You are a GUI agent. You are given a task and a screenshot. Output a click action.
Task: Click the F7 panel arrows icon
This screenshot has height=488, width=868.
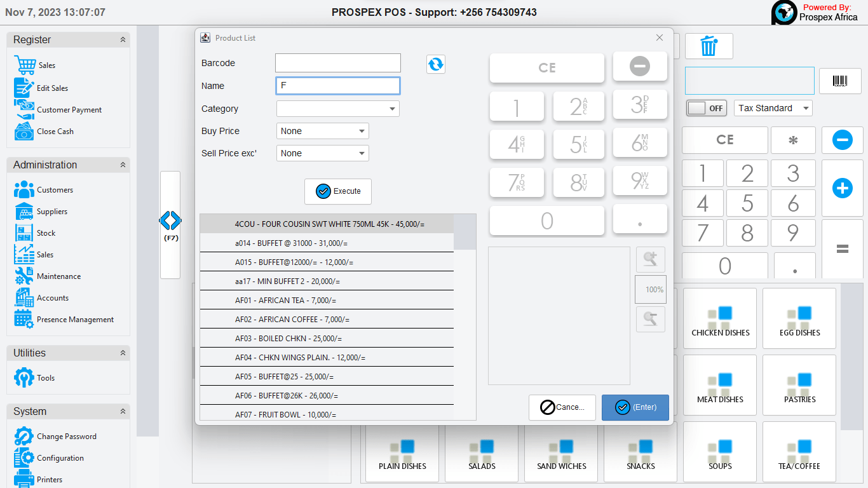(x=170, y=221)
